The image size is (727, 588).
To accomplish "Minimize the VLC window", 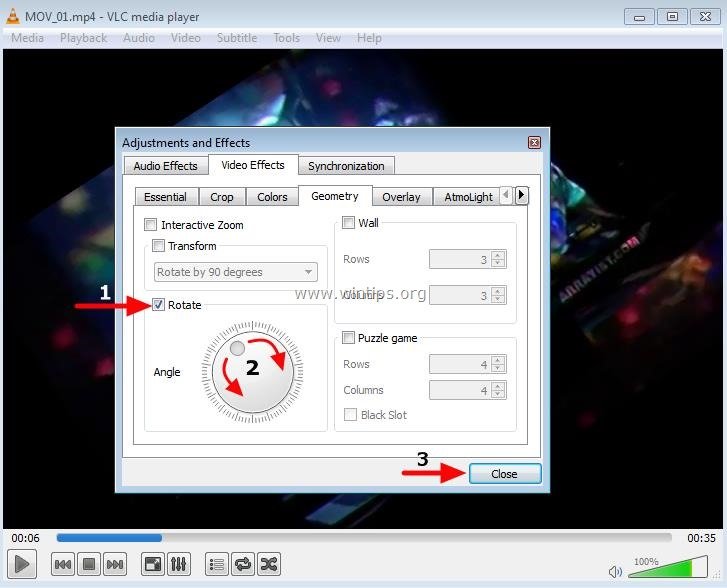I will (x=639, y=17).
